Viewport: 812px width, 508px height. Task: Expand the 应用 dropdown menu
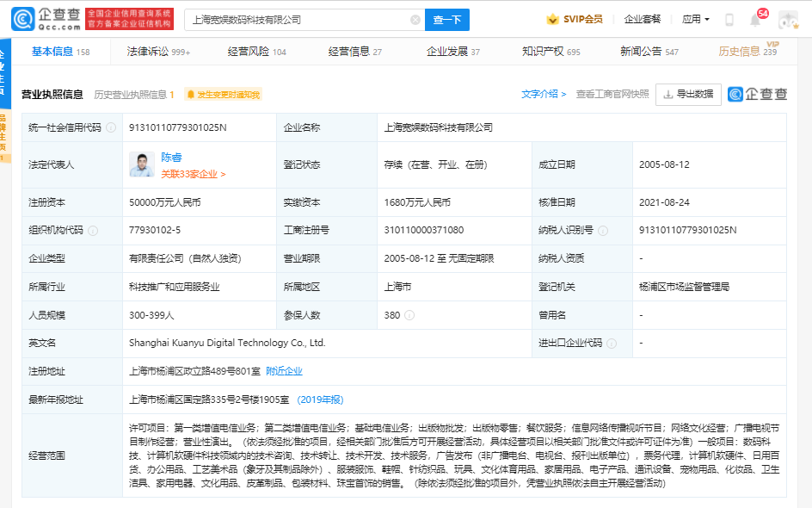695,19
